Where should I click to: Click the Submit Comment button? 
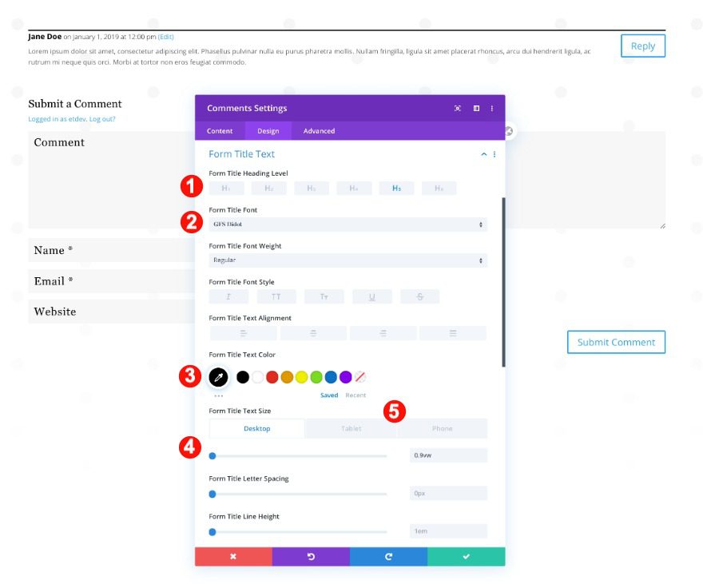coord(616,342)
